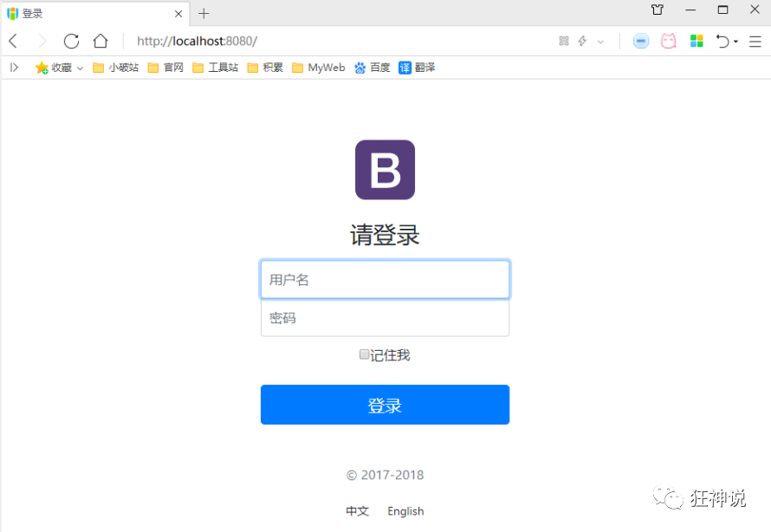Click the 登录 login button
771x532 pixels.
tap(385, 404)
